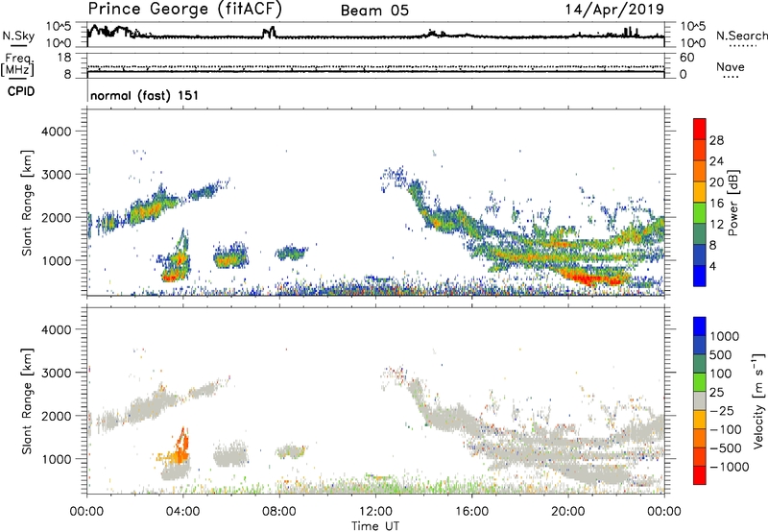Click the '24' value on Power scale
This screenshot has width=768, height=532.
click(716, 161)
